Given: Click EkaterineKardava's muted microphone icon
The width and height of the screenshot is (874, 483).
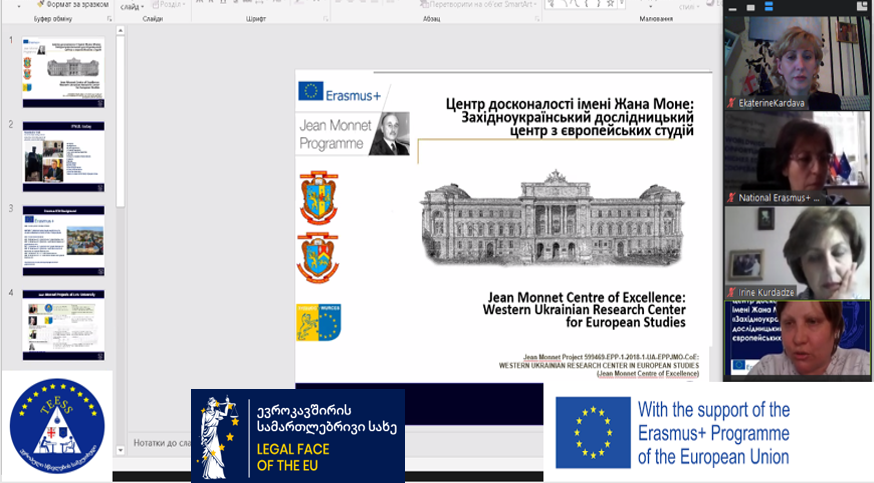Looking at the screenshot, I should [x=731, y=103].
